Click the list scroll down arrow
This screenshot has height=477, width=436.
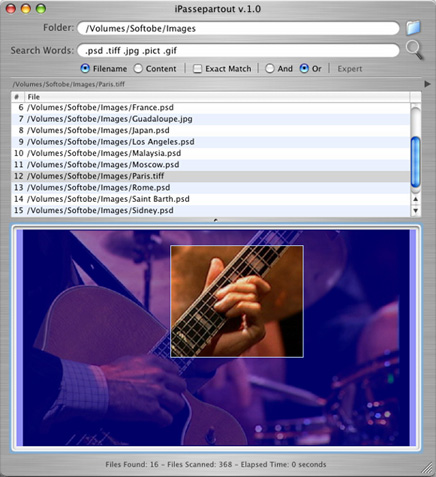click(415, 211)
